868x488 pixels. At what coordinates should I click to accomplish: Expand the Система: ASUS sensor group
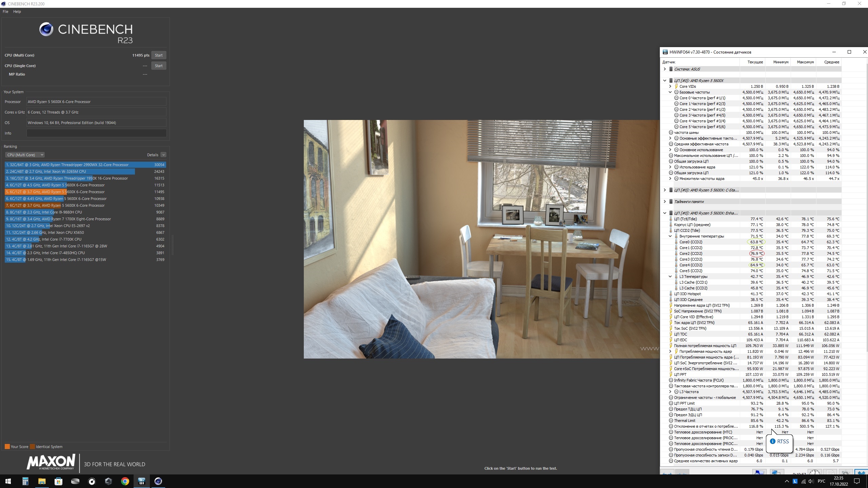pos(665,69)
